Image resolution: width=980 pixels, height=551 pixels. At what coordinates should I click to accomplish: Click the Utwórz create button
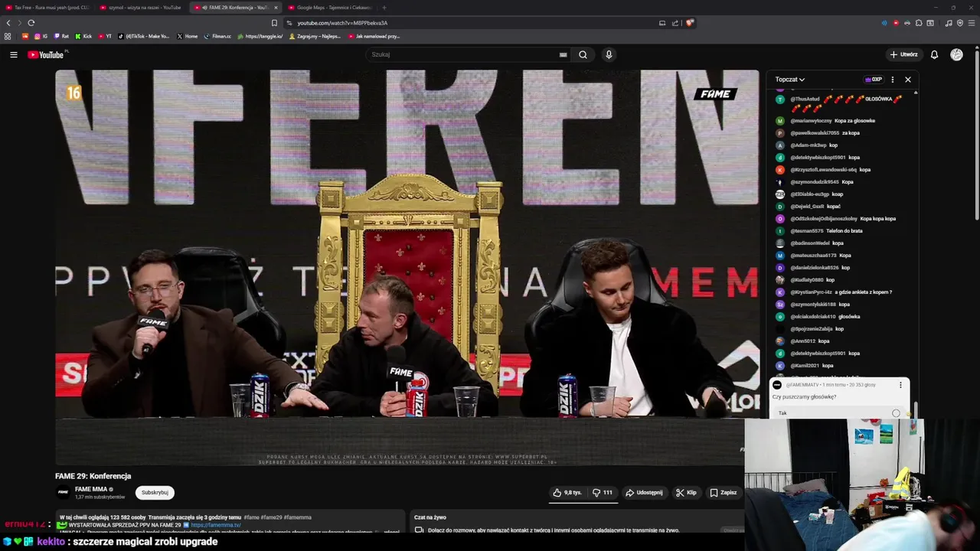(x=903, y=54)
